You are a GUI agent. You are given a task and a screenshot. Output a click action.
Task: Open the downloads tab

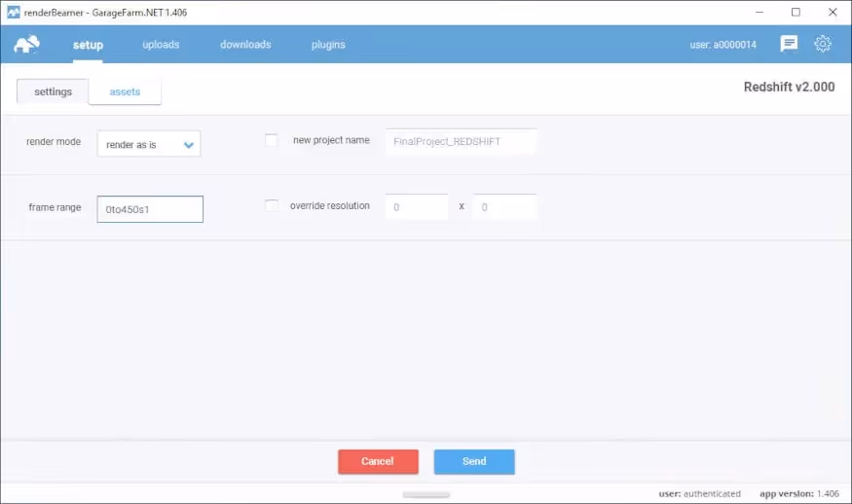[x=245, y=45]
